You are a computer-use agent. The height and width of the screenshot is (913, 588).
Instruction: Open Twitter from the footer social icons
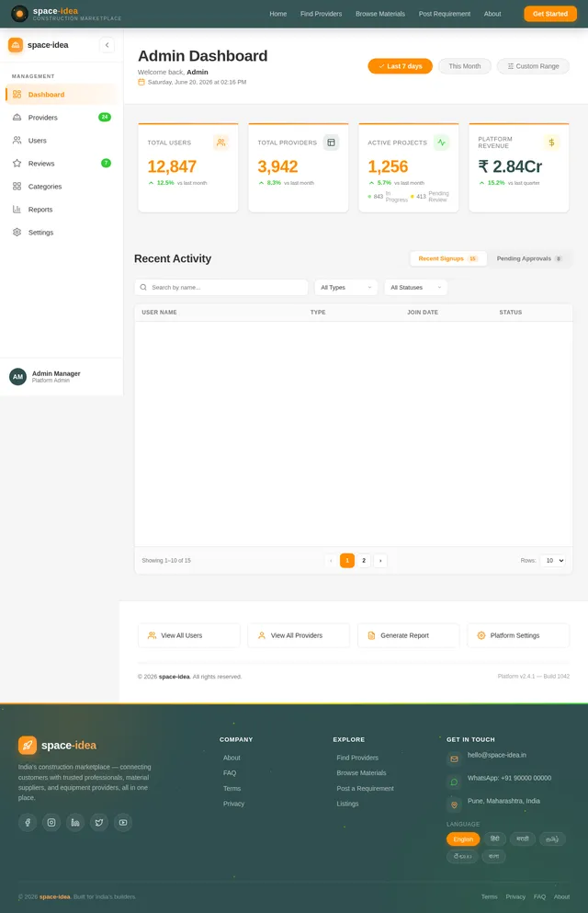click(x=99, y=822)
